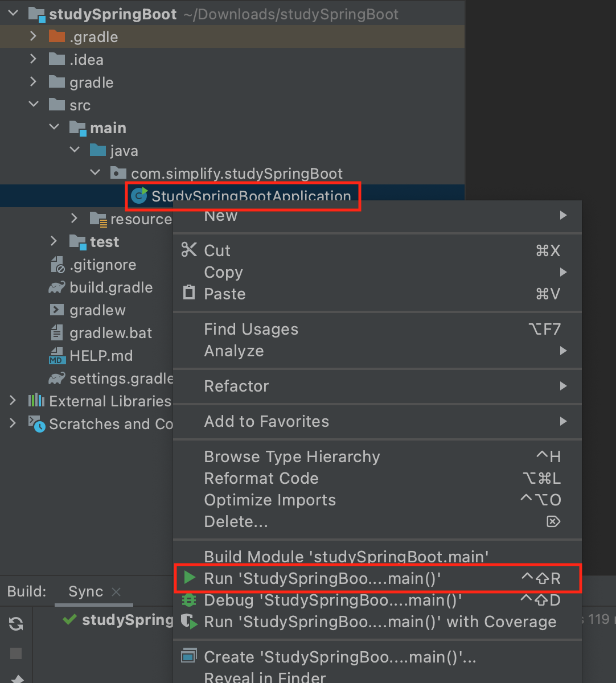
Task: Switch to the Sync tab
Action: point(85,592)
